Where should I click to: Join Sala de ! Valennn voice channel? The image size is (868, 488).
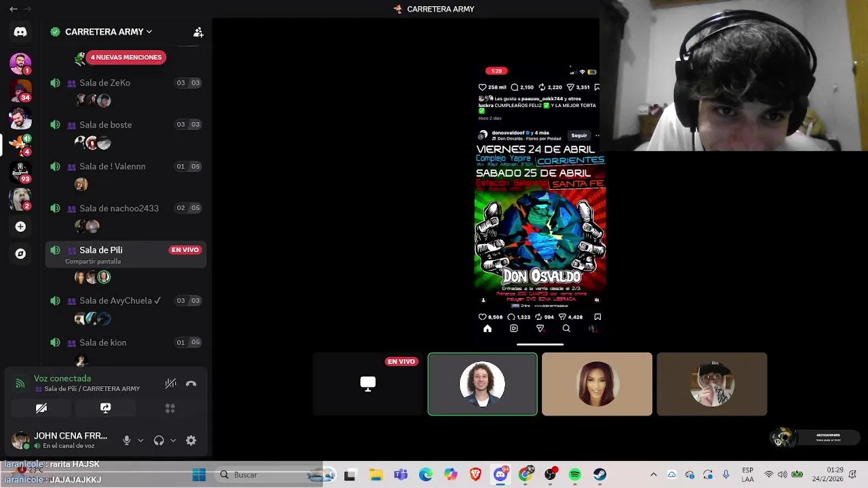click(x=125, y=166)
